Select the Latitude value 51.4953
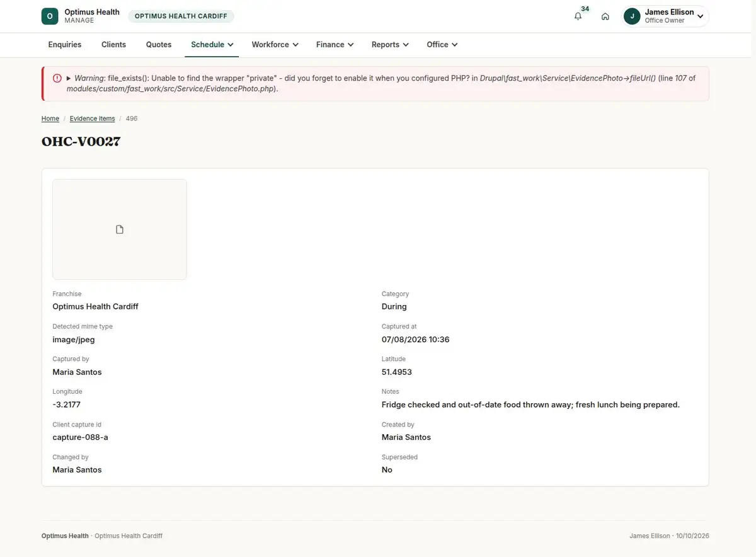 point(397,372)
